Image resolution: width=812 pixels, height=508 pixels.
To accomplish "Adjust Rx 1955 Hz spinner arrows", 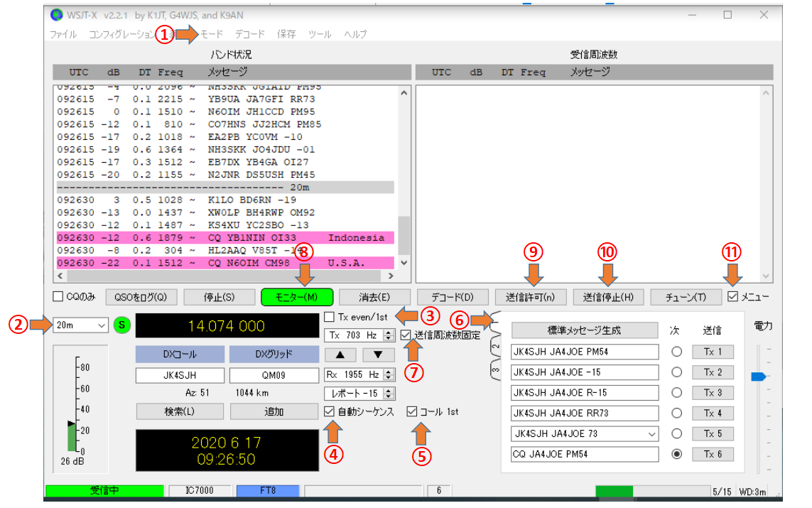I will 389,374.
